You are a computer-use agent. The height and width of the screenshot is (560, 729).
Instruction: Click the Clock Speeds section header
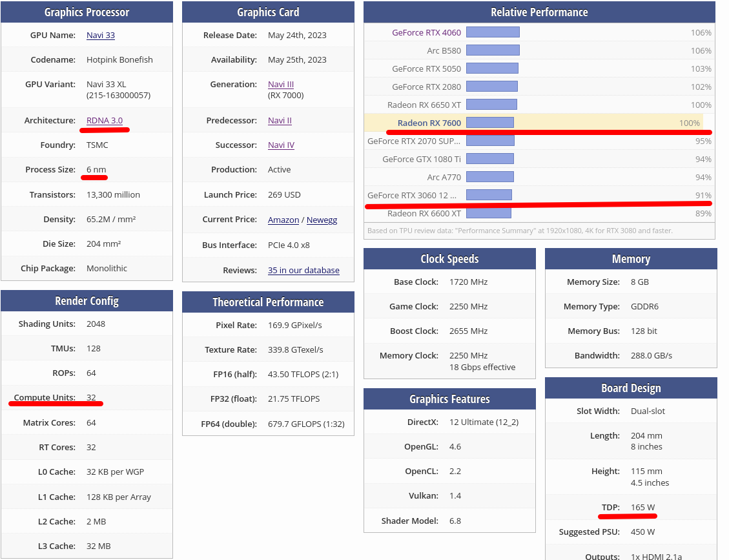(449, 259)
